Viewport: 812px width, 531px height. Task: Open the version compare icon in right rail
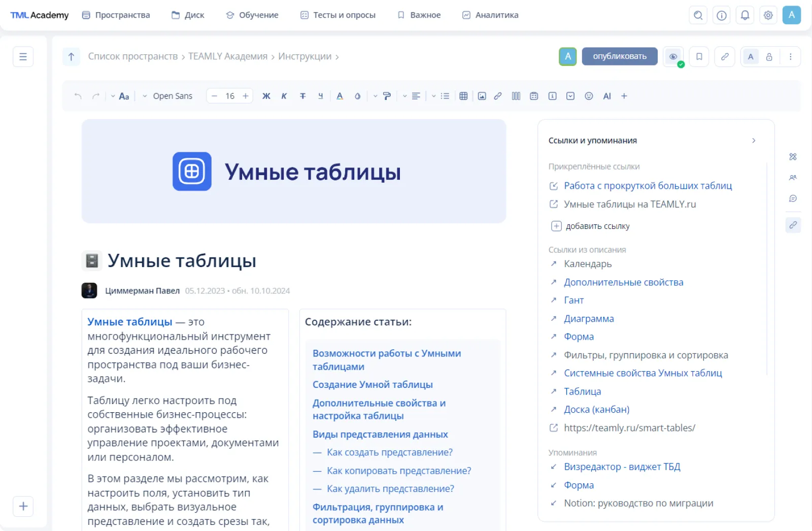click(793, 157)
